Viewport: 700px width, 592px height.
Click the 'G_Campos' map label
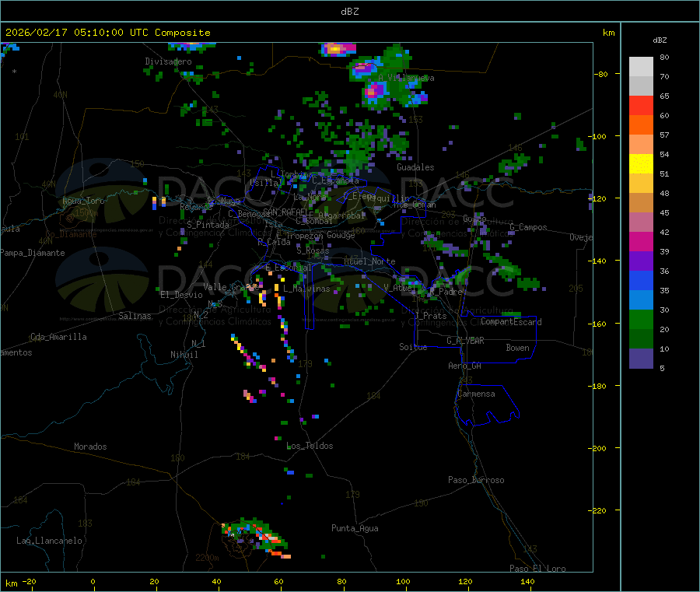point(529,227)
